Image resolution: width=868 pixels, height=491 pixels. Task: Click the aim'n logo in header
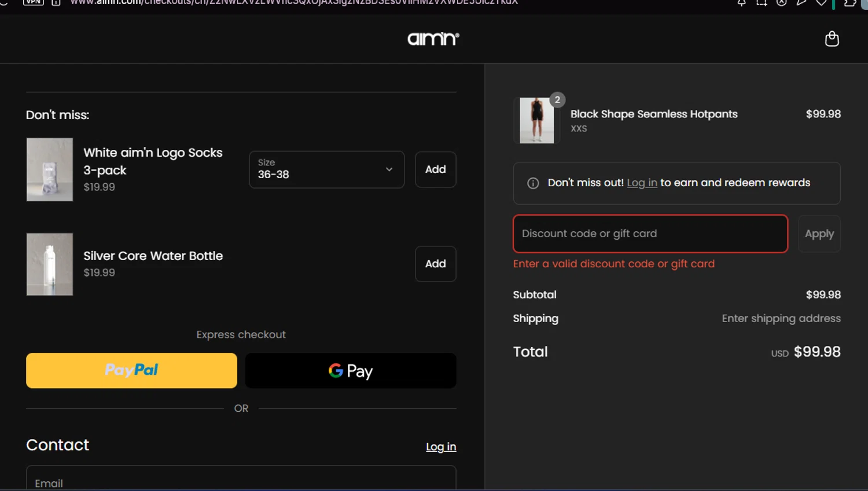coord(433,39)
